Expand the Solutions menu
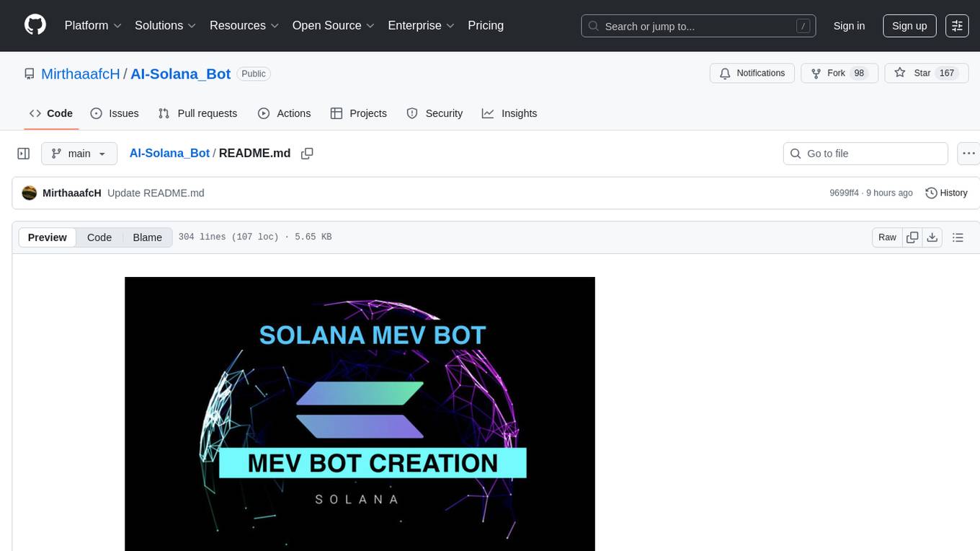 pos(165,25)
